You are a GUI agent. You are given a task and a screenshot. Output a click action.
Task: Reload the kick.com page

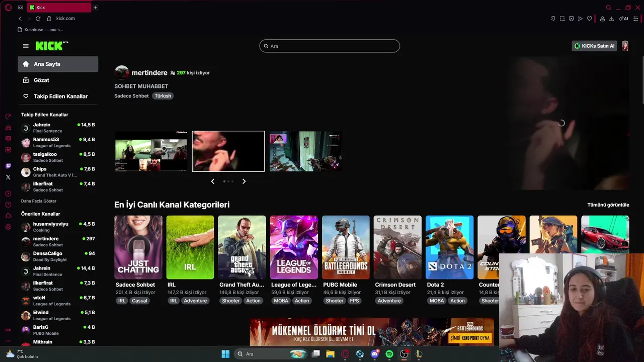coord(38,19)
